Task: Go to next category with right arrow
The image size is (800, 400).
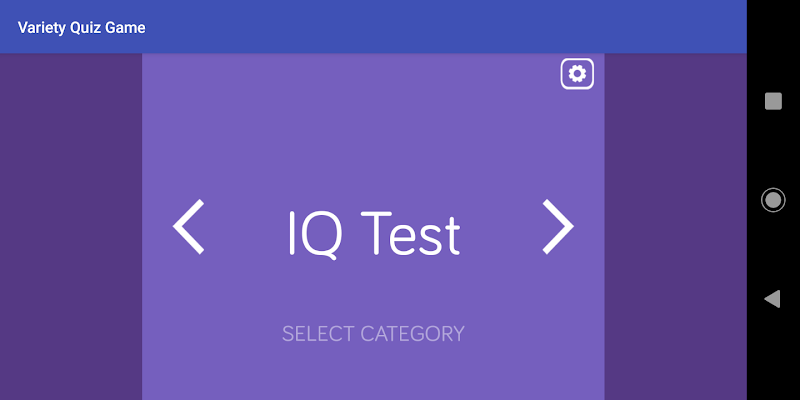Action: click(558, 226)
